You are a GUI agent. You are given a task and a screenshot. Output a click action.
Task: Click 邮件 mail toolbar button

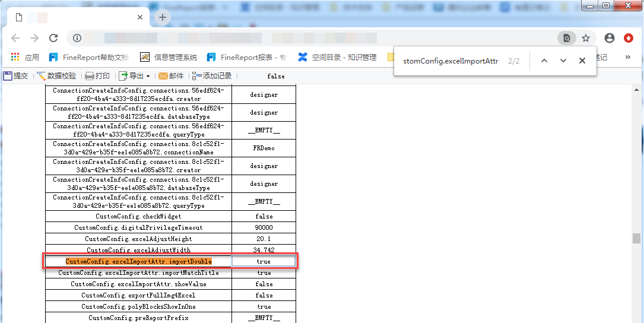tap(171, 76)
